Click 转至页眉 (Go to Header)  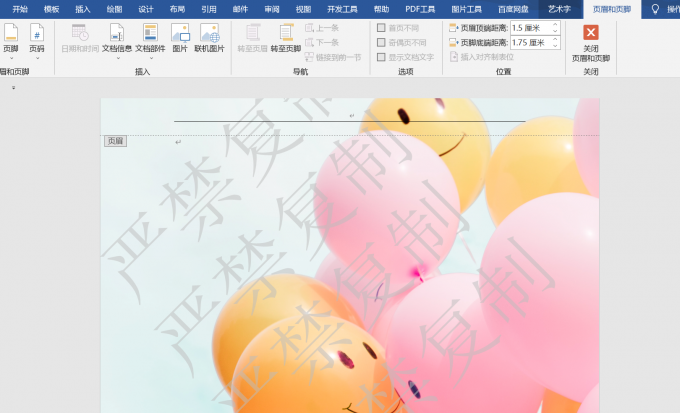252,38
